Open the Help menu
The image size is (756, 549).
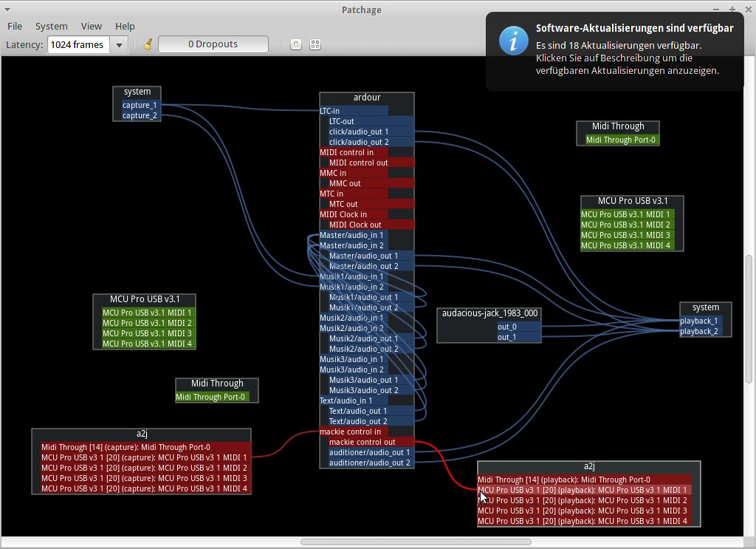(x=125, y=26)
